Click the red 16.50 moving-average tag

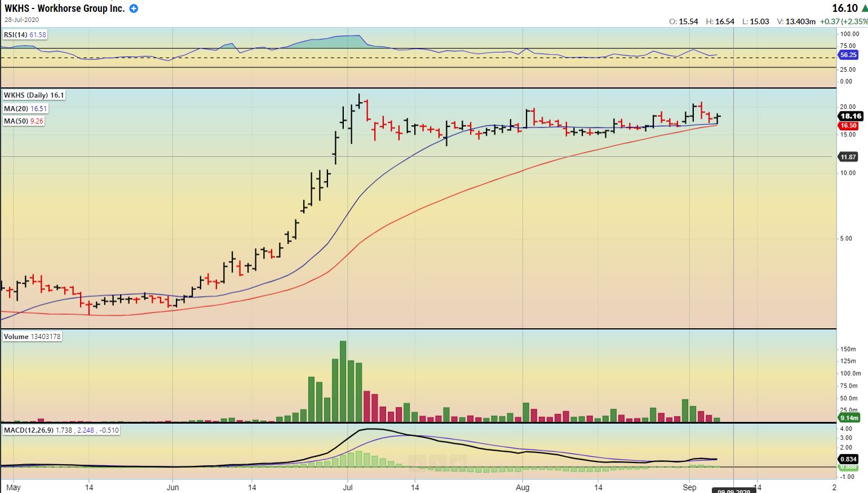(849, 126)
